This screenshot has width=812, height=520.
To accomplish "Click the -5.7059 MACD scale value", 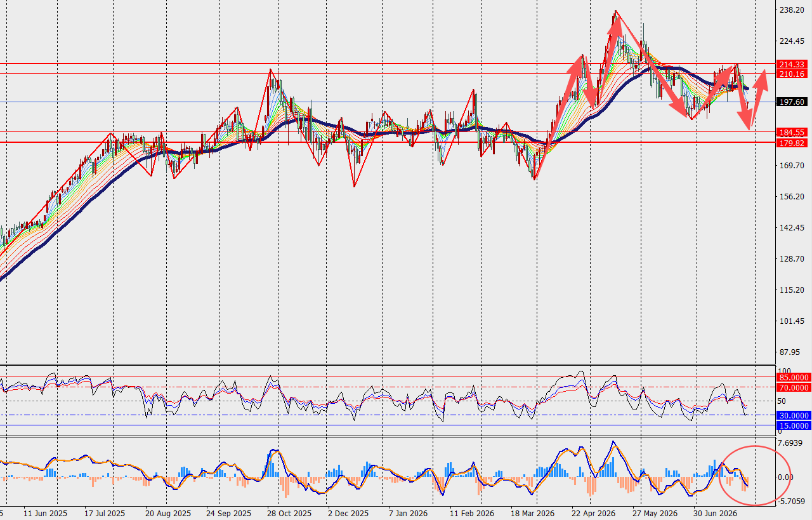I will click(792, 502).
